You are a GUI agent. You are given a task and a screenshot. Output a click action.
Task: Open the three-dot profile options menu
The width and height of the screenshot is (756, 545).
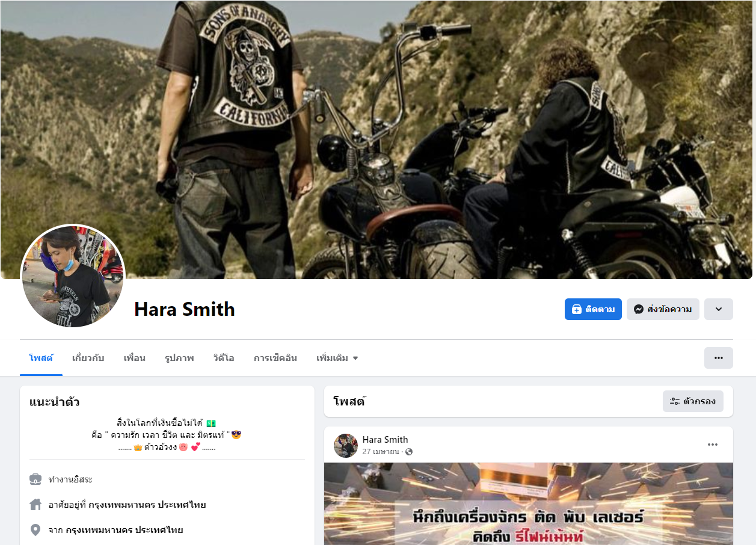pyautogui.click(x=719, y=358)
